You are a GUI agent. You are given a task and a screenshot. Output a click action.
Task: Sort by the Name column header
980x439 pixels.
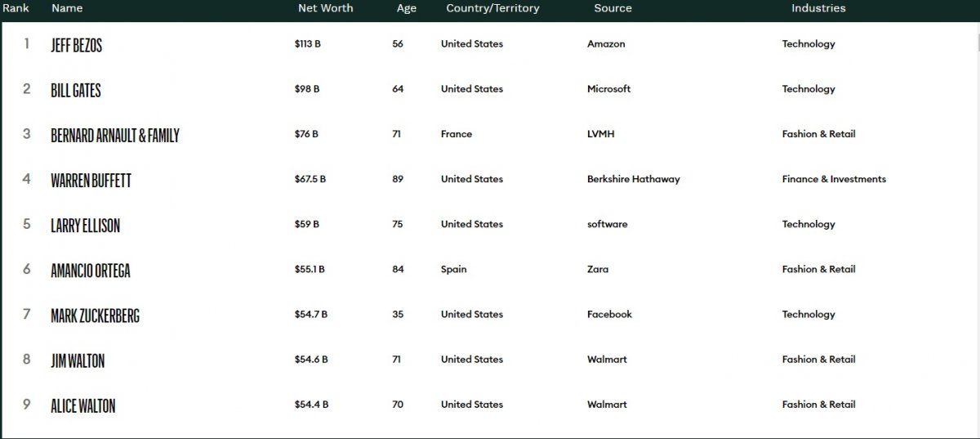click(x=67, y=8)
